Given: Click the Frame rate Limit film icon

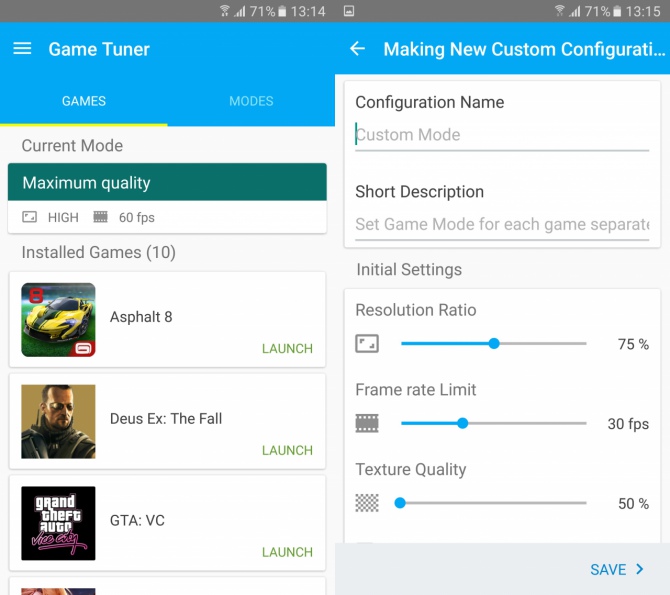Looking at the screenshot, I should (x=367, y=423).
